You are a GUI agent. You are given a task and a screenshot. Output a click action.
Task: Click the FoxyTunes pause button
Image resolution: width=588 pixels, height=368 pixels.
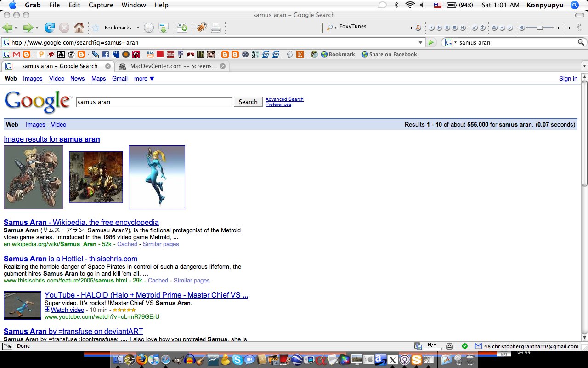point(447,28)
